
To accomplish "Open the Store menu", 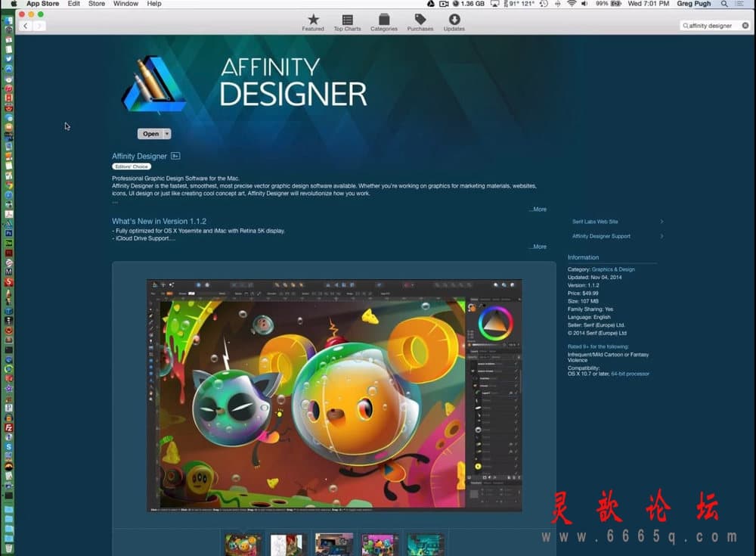I will 97,3.
